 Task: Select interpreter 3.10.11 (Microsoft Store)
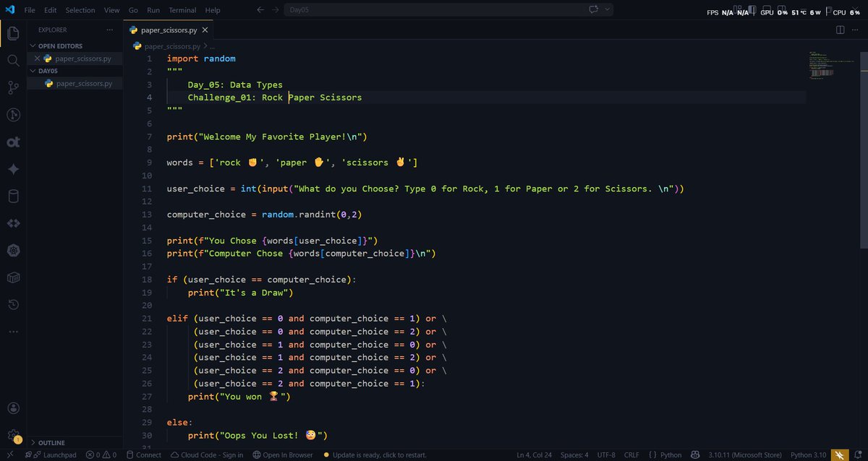click(744, 454)
